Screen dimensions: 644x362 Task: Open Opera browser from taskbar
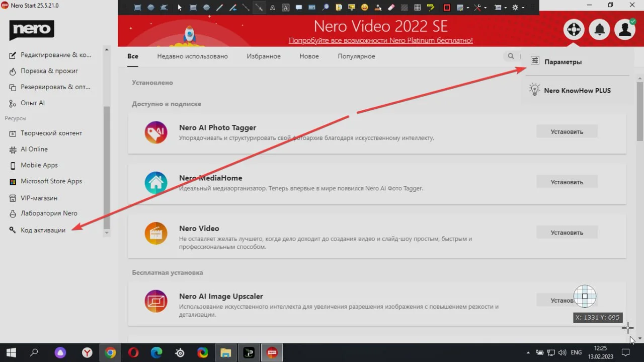click(133, 352)
